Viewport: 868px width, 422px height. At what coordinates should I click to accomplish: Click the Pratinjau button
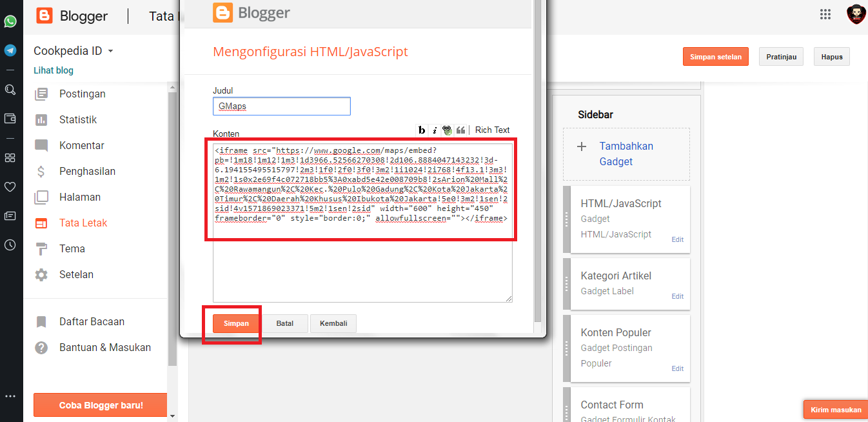(x=782, y=57)
